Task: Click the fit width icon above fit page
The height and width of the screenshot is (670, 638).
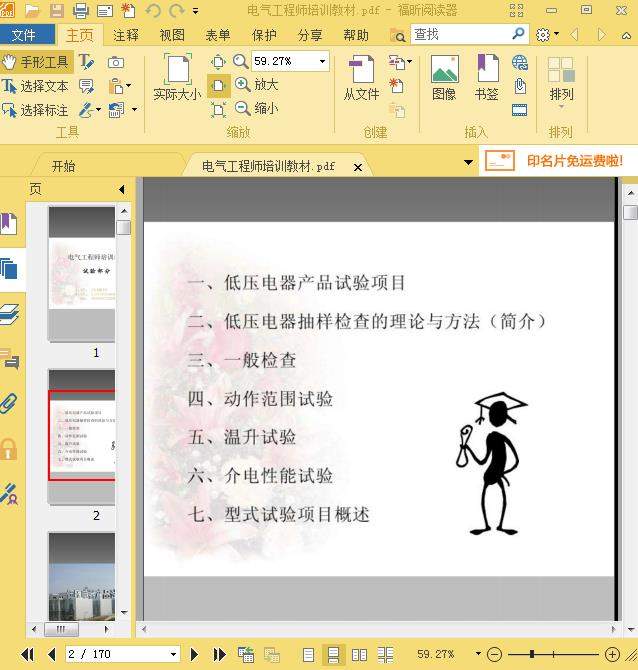Action: point(218,62)
